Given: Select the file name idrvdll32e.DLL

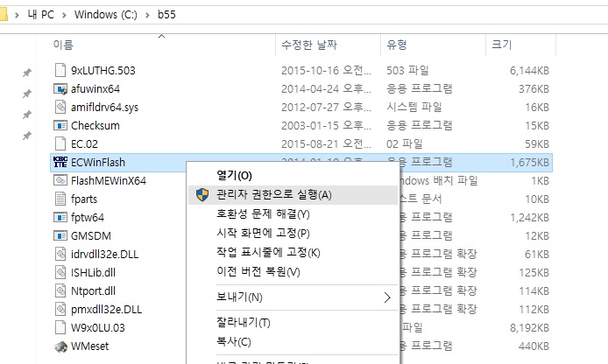Looking at the screenshot, I should [x=105, y=254].
